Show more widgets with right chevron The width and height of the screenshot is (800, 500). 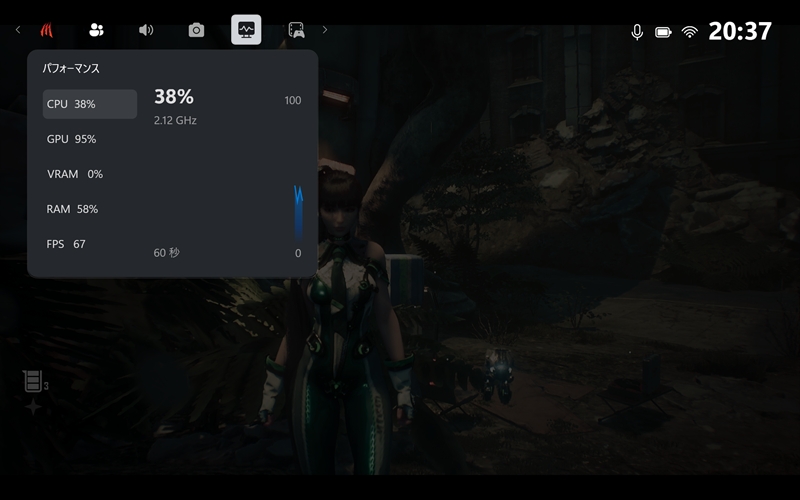pyautogui.click(x=324, y=30)
